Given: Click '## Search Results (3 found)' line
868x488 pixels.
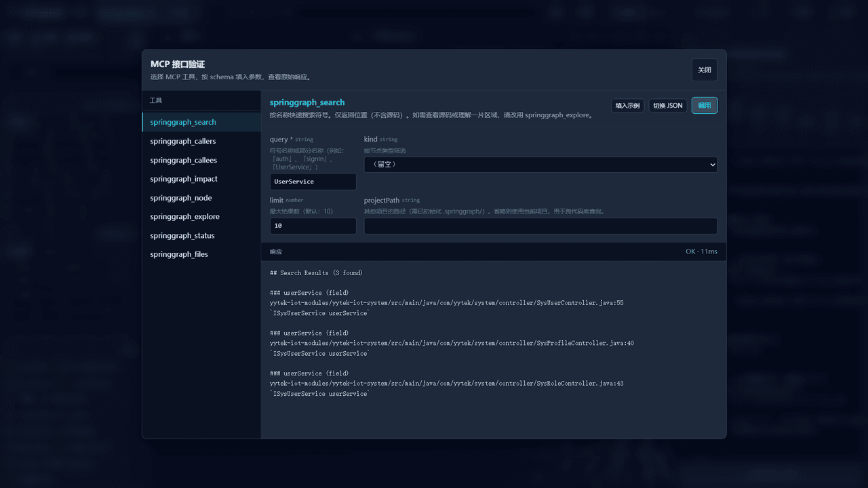Looking at the screenshot, I should pyautogui.click(x=316, y=272).
